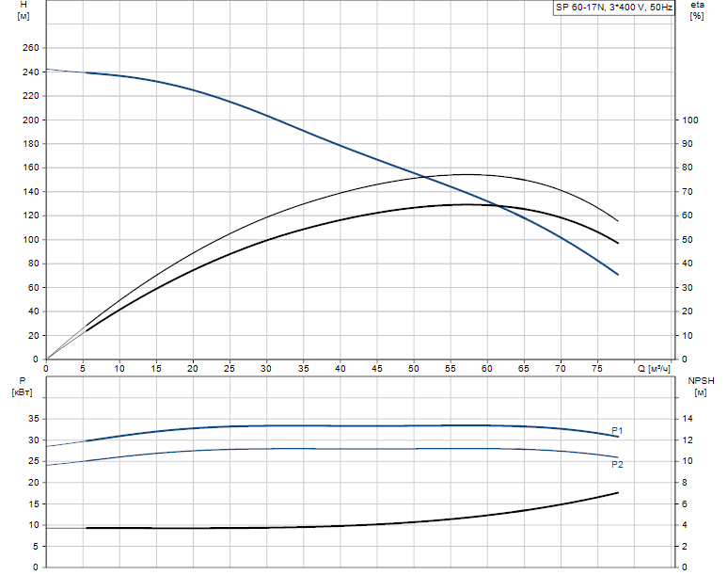This screenshot has height=575, width=728.
Task: Click the P2 power curve label
Action: [x=617, y=465]
